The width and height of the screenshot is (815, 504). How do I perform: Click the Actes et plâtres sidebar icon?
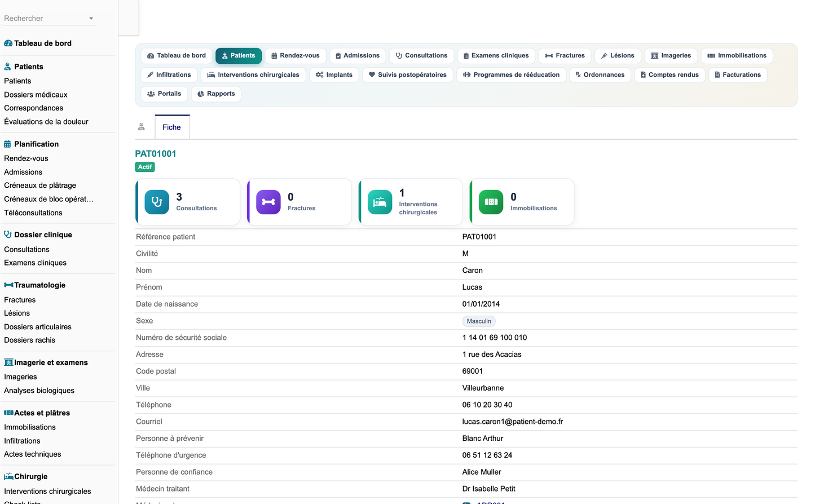click(8, 413)
